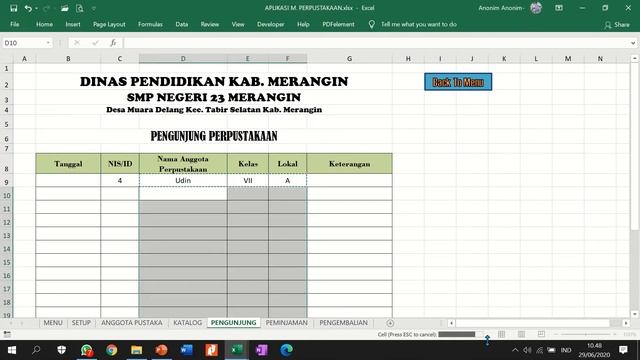Viewport: 640px width, 360px height.
Task: Select the PENGUNJUNG sheet tab
Action: 233,323
